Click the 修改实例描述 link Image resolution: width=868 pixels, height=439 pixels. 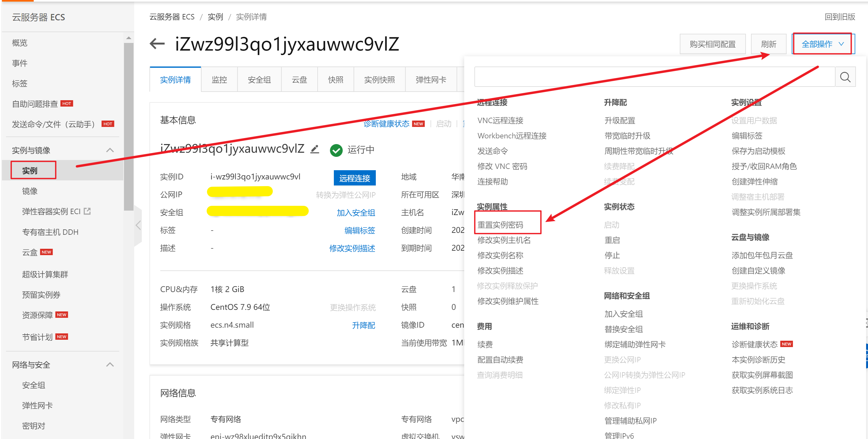pyautogui.click(x=352, y=248)
